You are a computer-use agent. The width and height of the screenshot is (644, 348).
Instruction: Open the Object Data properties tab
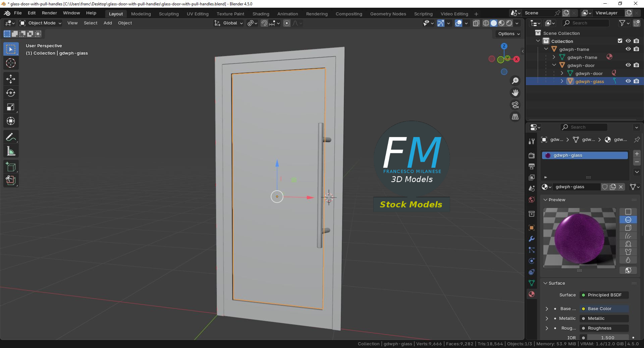click(532, 283)
